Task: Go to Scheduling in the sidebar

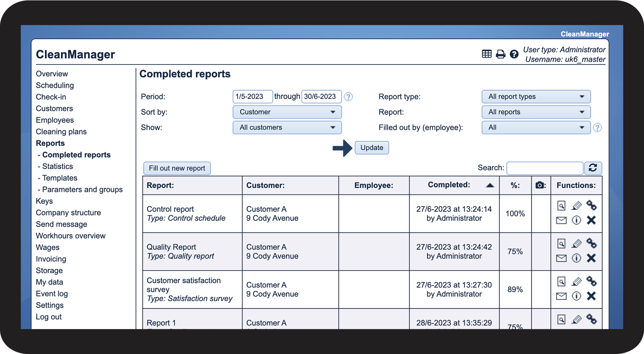Action: 55,86
